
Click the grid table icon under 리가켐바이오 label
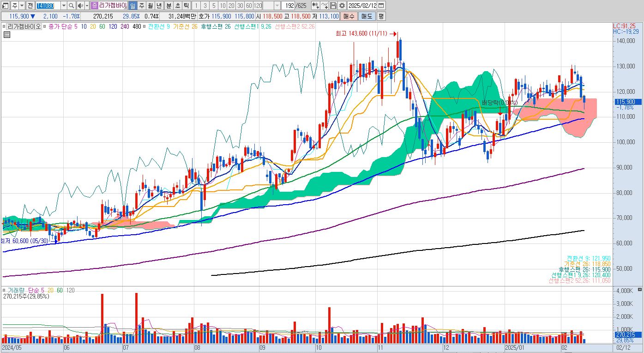[x=7, y=34]
